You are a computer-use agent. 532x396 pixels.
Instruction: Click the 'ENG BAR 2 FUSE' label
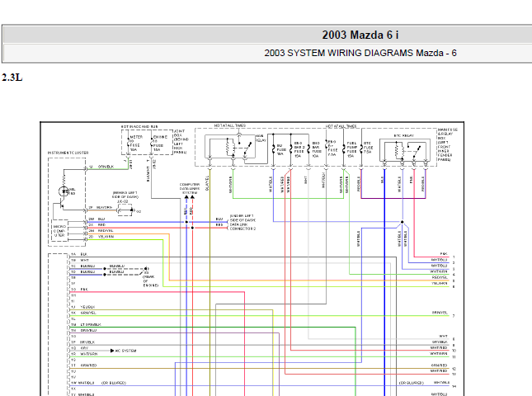[x=299, y=149]
